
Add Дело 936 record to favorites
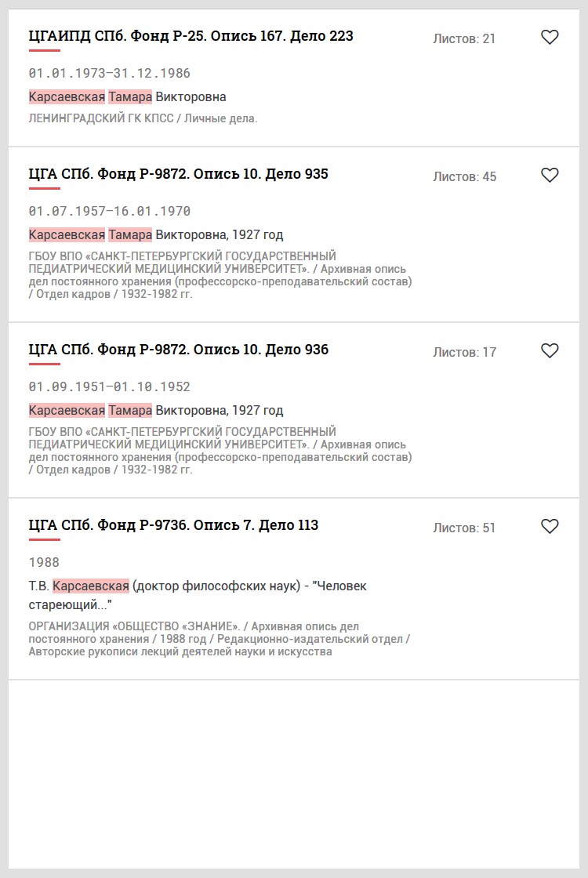(550, 350)
